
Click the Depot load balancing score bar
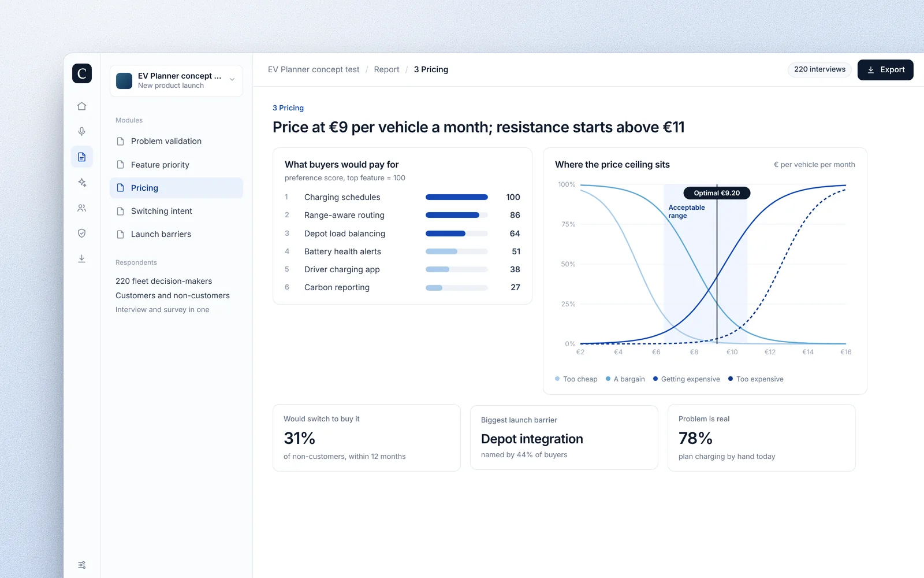click(x=457, y=234)
